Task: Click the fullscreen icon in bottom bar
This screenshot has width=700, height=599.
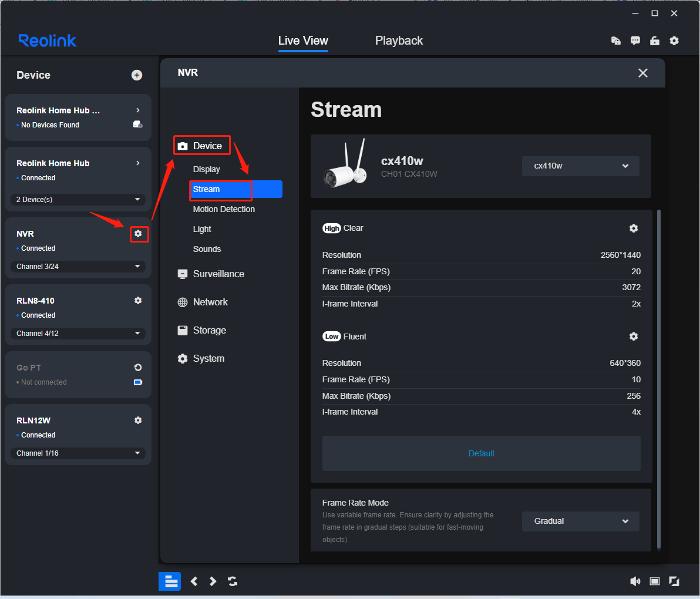Action: click(674, 581)
